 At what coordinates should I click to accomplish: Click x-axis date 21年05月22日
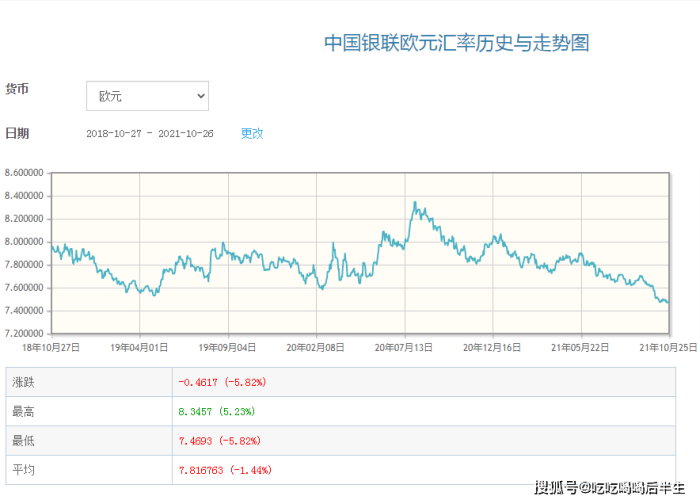pos(580,347)
